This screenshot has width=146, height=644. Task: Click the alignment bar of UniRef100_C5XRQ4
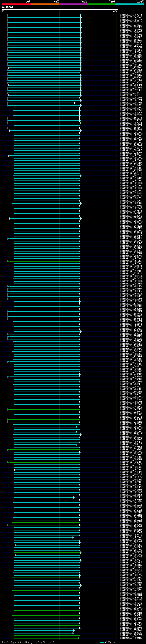click(41, 103)
